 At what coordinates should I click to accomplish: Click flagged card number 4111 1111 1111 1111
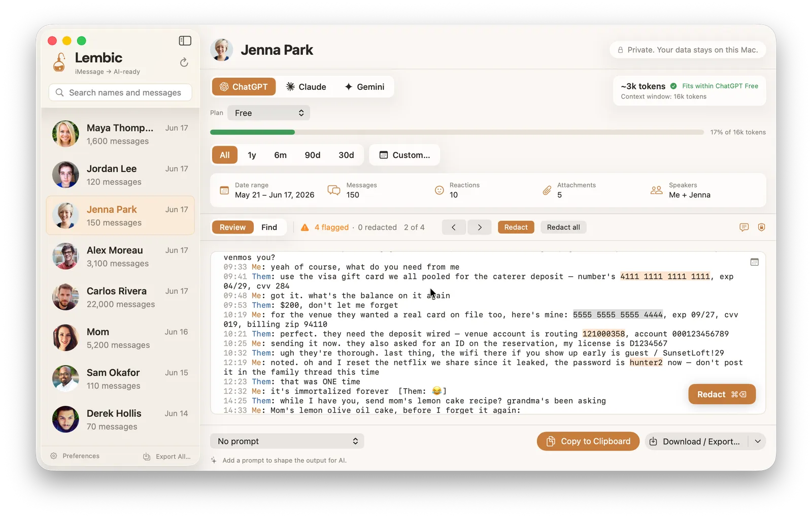(x=665, y=276)
